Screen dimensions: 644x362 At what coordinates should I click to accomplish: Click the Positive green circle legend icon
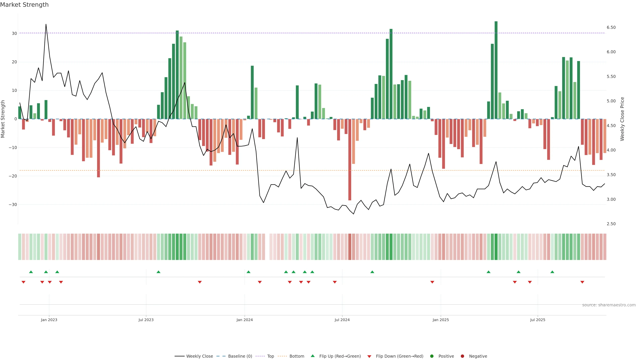432,356
